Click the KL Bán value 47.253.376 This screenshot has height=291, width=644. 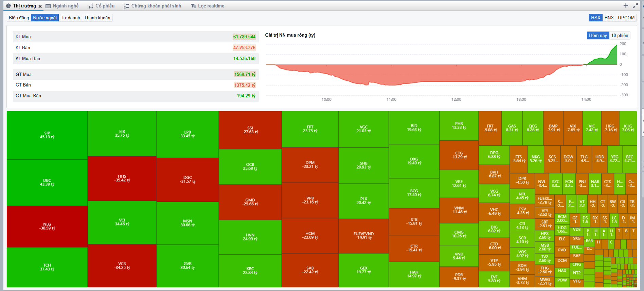[244, 47]
